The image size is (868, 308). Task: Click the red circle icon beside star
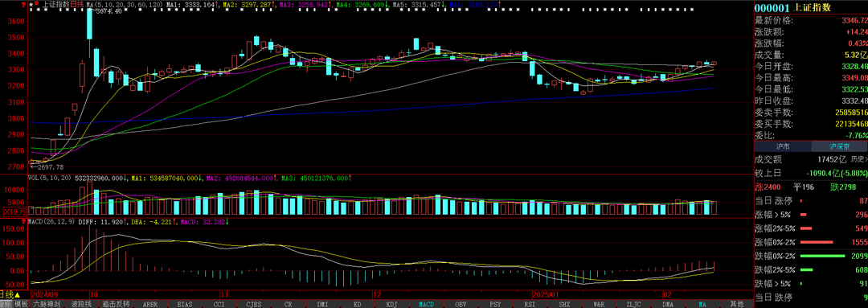tap(36, 3)
